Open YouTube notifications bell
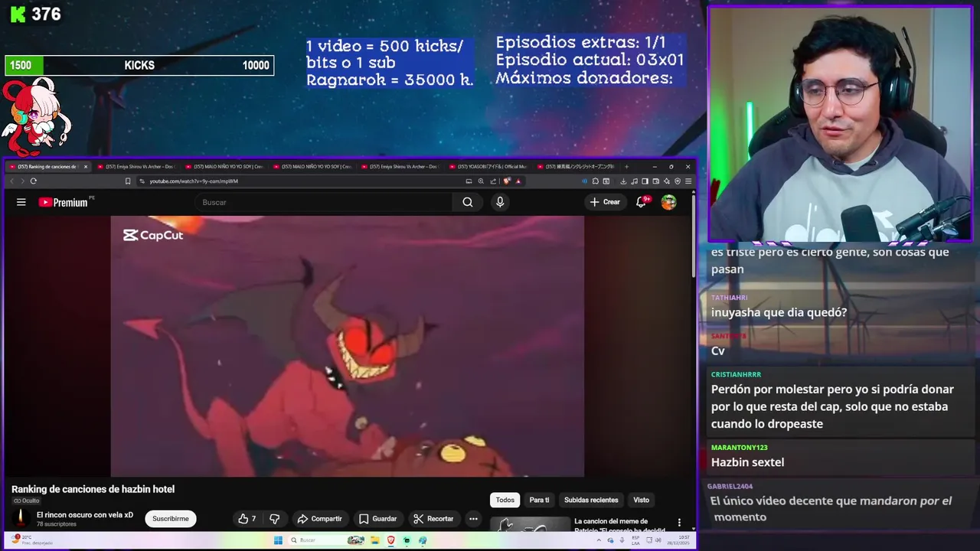The height and width of the screenshot is (551, 980). [641, 202]
